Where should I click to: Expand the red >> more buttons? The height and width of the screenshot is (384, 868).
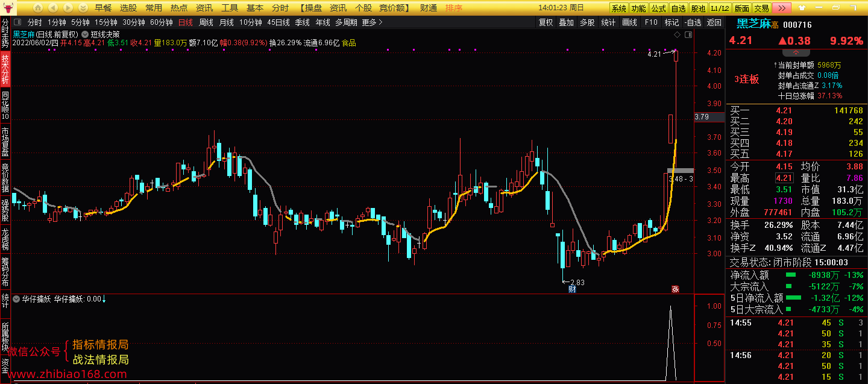point(782,8)
